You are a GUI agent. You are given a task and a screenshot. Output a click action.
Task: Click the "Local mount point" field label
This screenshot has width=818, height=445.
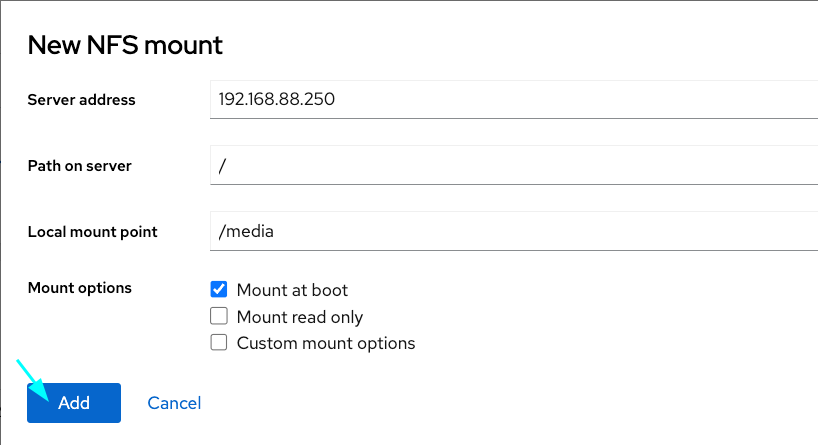click(x=92, y=232)
